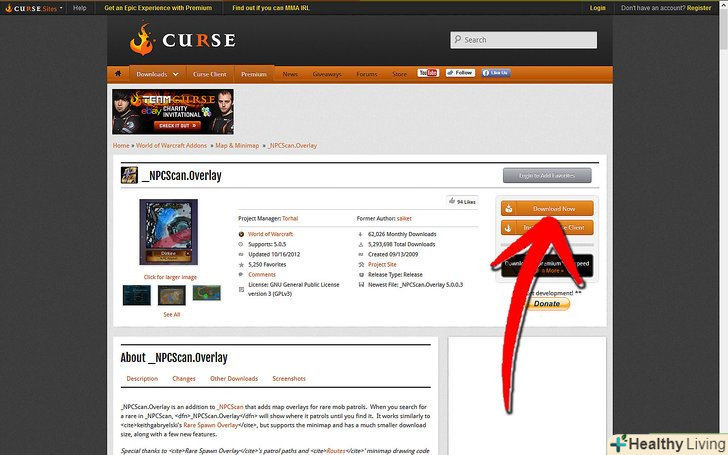Click the Home breadcrumb link

(x=121, y=145)
